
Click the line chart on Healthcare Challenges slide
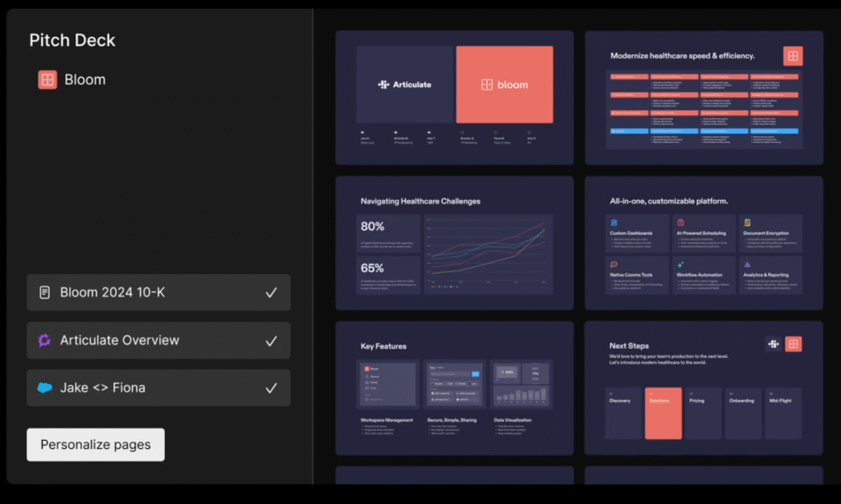(488, 254)
